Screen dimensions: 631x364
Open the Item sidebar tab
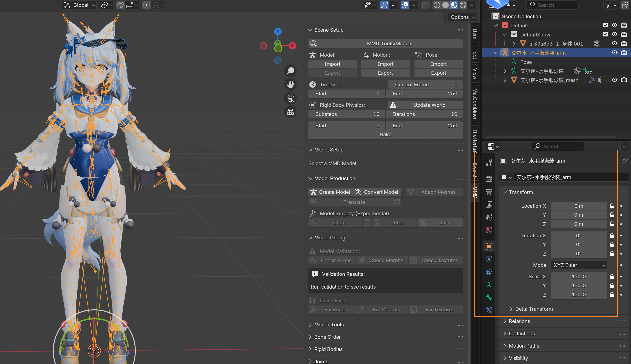[475, 34]
